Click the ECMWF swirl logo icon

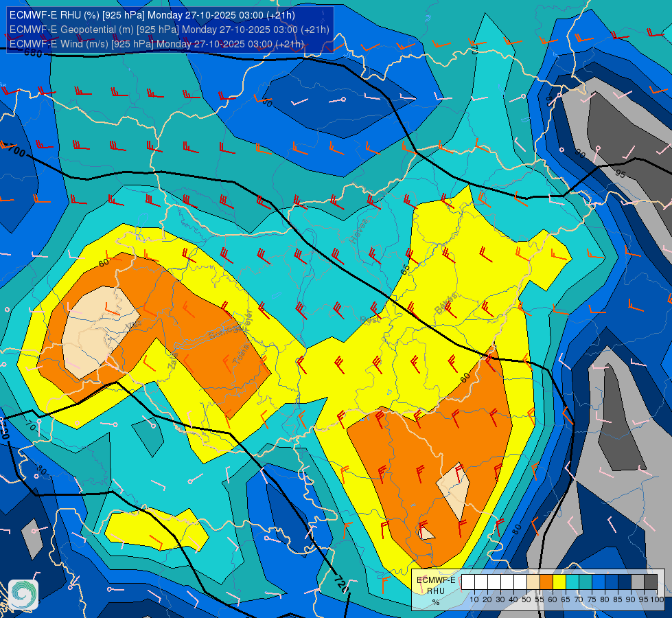coord(23,594)
